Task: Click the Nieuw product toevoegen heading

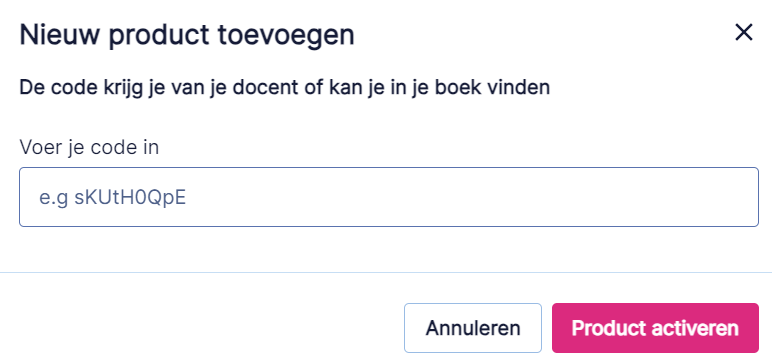Action: click(187, 36)
